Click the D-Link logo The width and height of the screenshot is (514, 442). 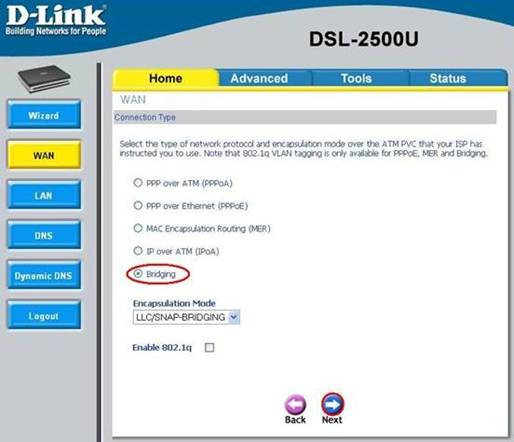(x=56, y=20)
